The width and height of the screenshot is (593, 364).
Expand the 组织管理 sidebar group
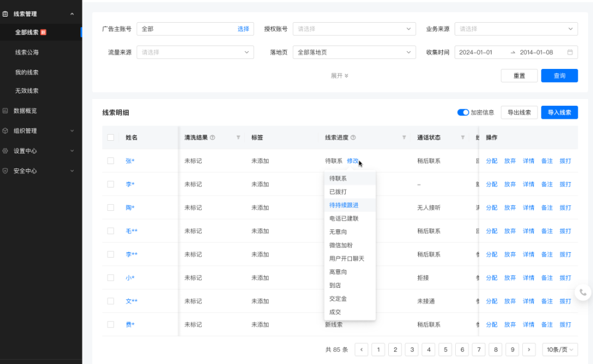[72, 131]
